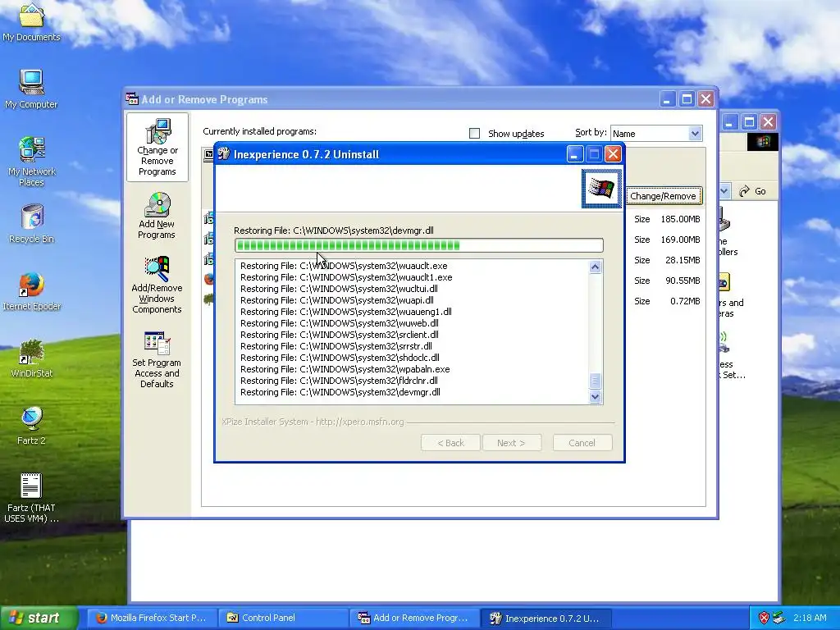Click the network connection tray icon
Image resolution: width=840 pixels, height=630 pixels.
[x=778, y=618]
